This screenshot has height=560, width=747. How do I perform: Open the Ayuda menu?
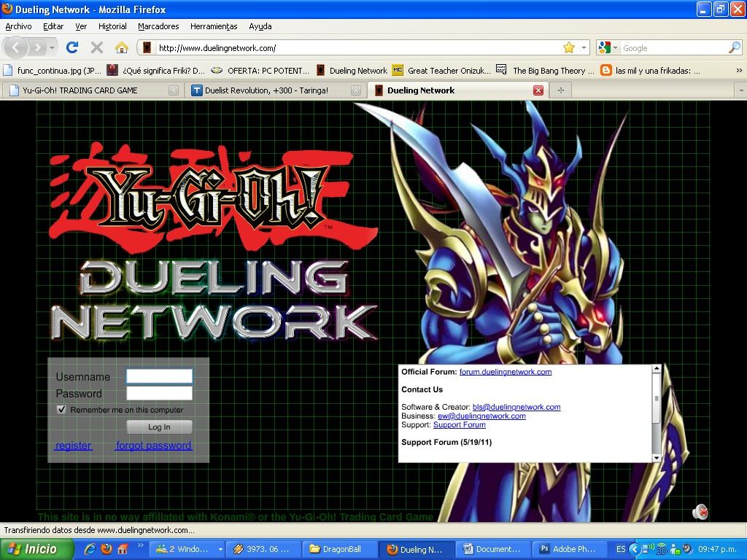260,26
